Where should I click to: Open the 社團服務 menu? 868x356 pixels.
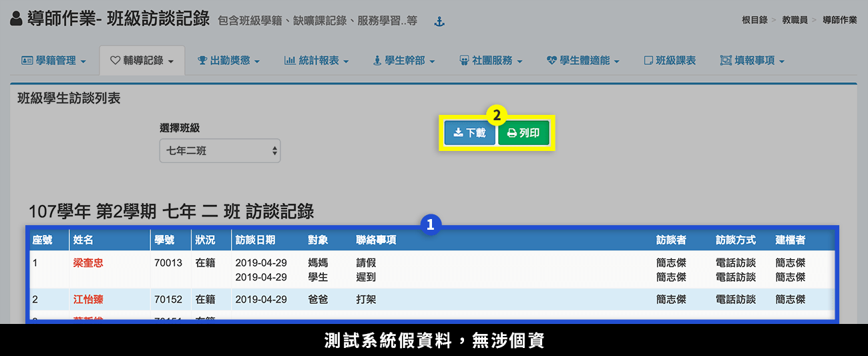click(x=491, y=61)
